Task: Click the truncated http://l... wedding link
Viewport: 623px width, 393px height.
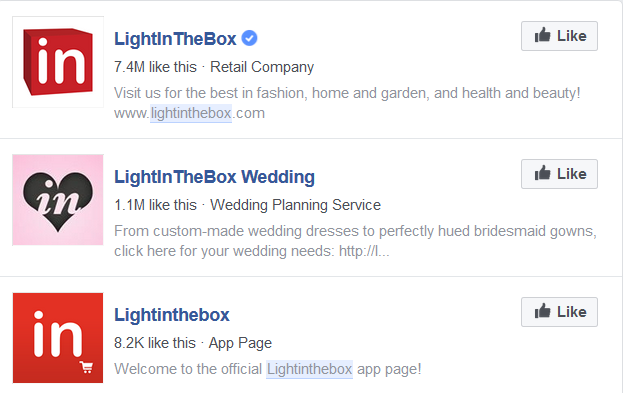Action: pos(364,251)
